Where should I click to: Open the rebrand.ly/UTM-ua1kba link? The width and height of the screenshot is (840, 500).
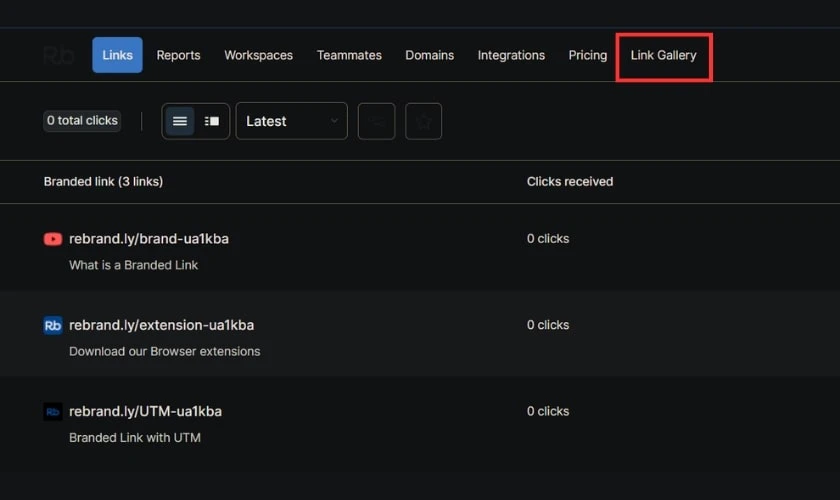pos(145,411)
